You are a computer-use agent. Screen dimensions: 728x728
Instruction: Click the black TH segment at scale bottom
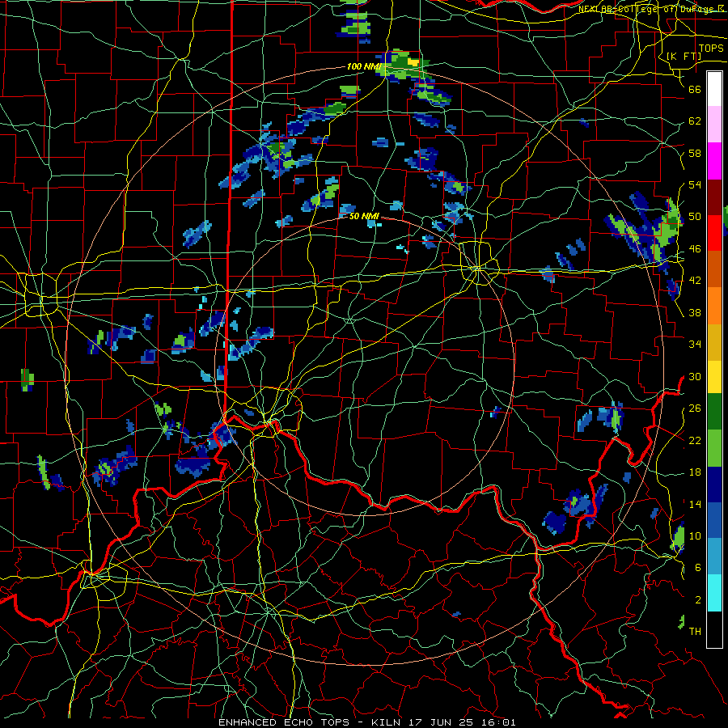click(714, 629)
